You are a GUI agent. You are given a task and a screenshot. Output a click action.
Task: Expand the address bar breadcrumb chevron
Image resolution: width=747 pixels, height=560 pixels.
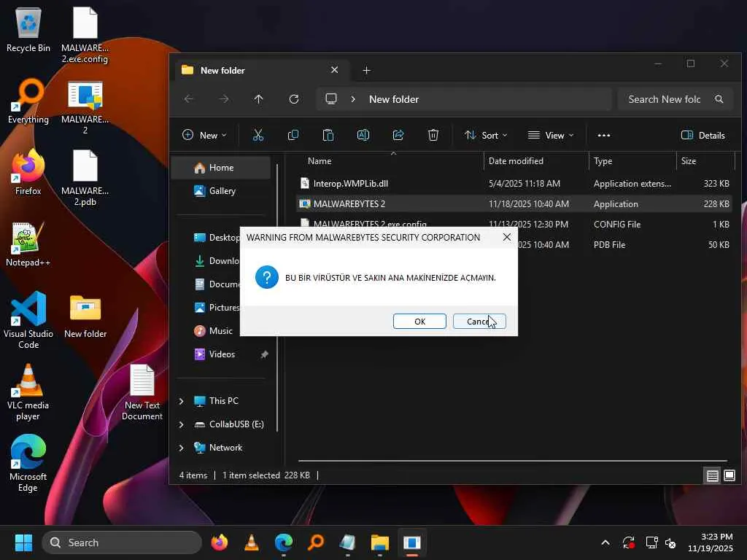point(353,99)
